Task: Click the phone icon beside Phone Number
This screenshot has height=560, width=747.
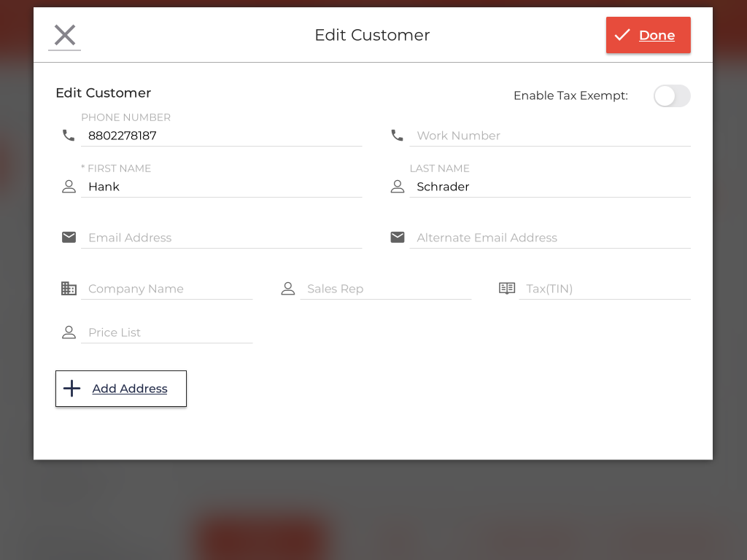Action: click(69, 136)
